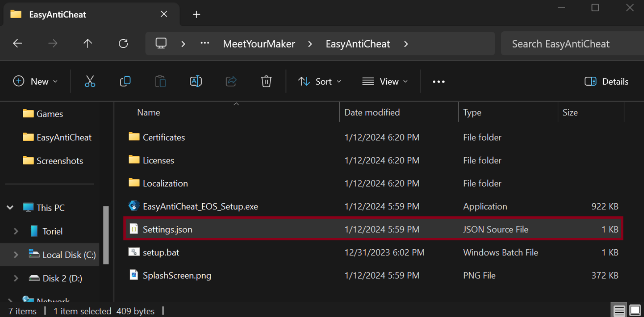Click MeetYourMaker in the address breadcrumb

click(259, 44)
